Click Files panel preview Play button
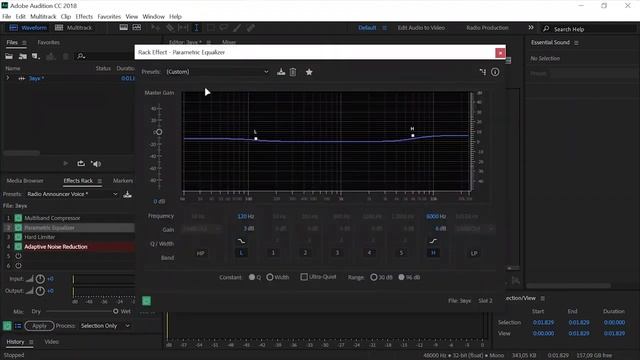 (x=66, y=163)
